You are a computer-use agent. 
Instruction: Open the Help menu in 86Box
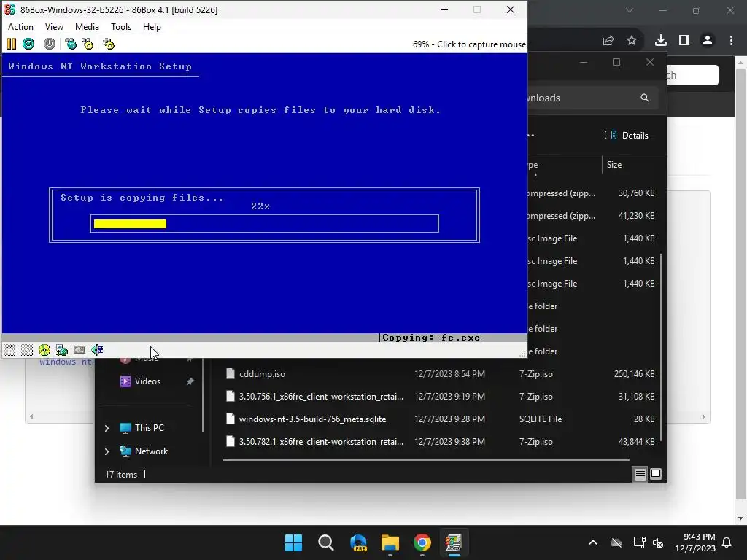152,27
